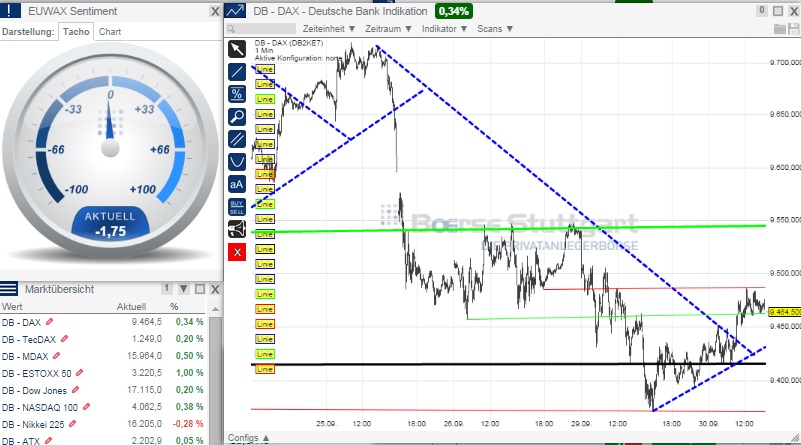Viewport: 801px width, 445px height.
Task: Click the 1,00 % ESTOXX change value
Action: coord(190,372)
